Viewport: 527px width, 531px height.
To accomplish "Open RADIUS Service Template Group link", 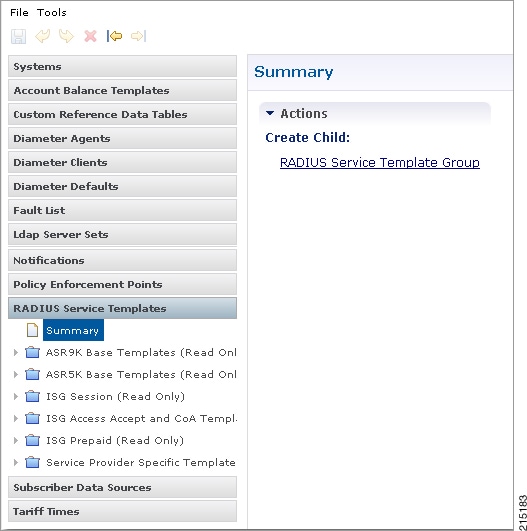I will pyautogui.click(x=380, y=163).
